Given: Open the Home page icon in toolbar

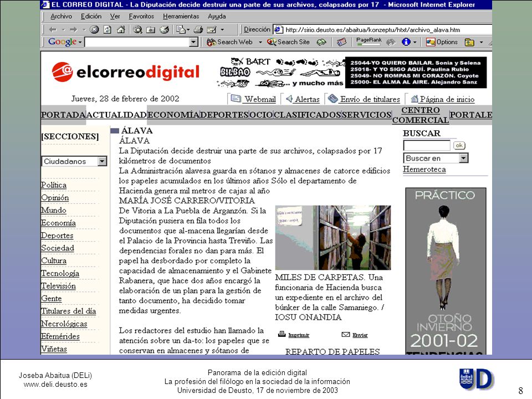Looking at the screenshot, I should (121, 29).
